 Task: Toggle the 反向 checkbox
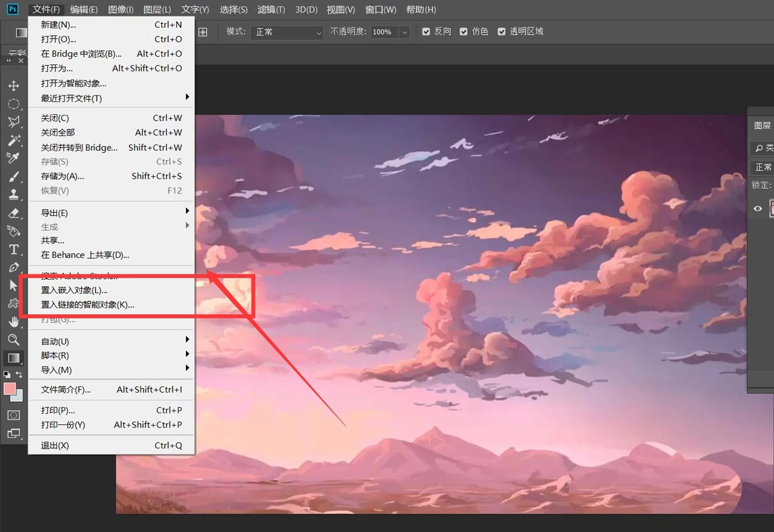click(426, 32)
